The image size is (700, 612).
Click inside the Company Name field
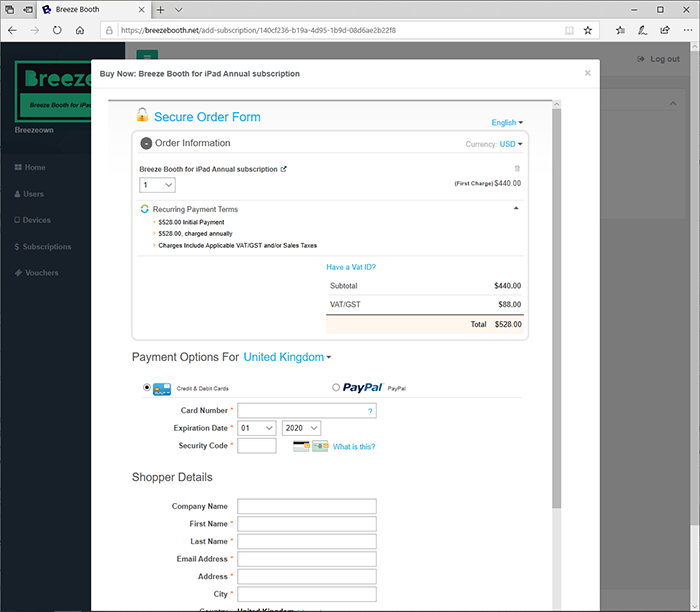tap(307, 506)
